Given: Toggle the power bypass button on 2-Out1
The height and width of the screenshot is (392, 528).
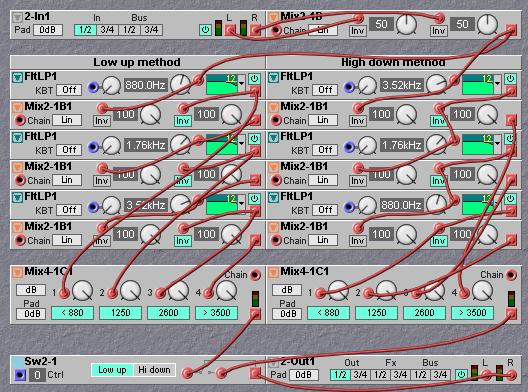Looking at the screenshot, I should tap(461, 374).
